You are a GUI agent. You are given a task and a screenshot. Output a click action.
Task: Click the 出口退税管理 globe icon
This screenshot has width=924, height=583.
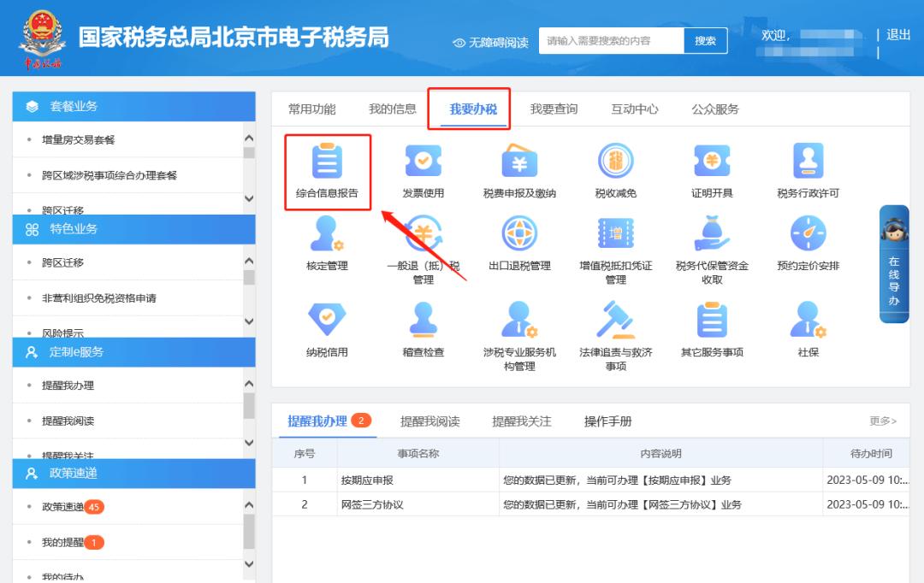tap(519, 234)
